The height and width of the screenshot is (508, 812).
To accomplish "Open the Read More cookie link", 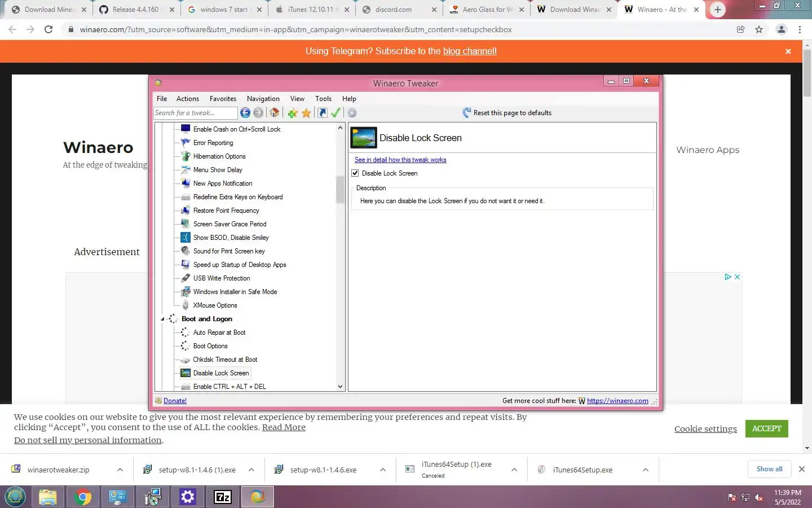I will (284, 427).
